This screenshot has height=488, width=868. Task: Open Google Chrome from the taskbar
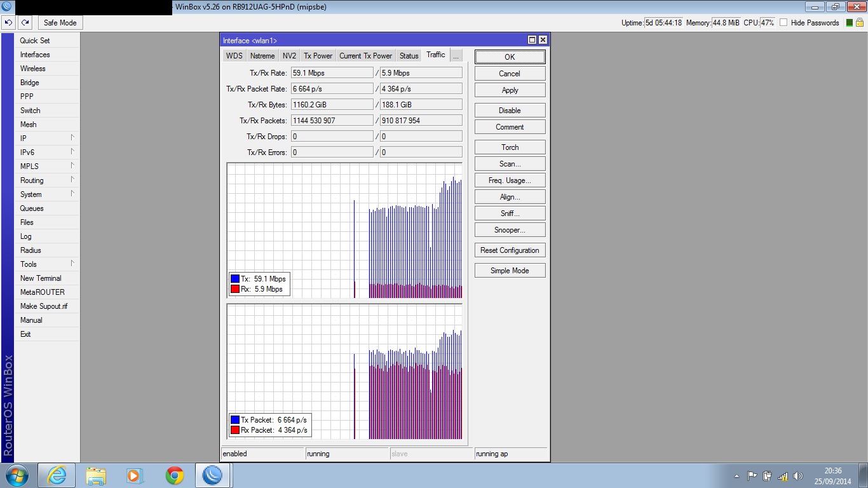[174, 475]
